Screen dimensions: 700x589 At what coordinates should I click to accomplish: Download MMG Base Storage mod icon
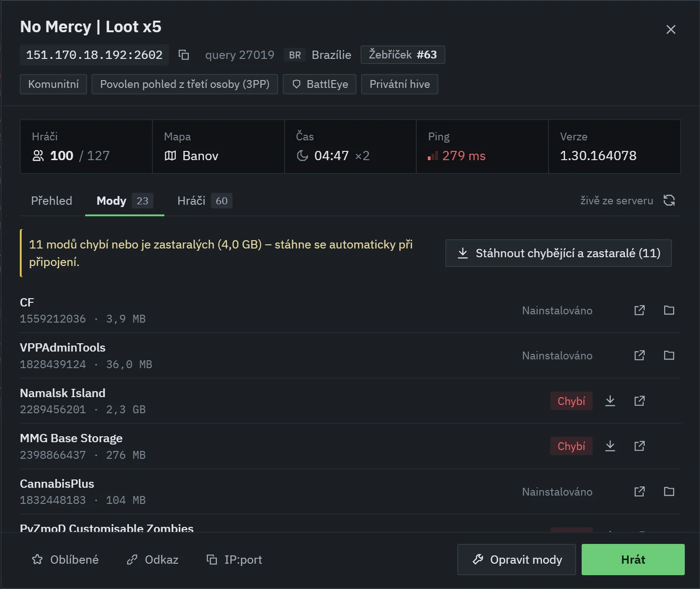[x=610, y=446]
